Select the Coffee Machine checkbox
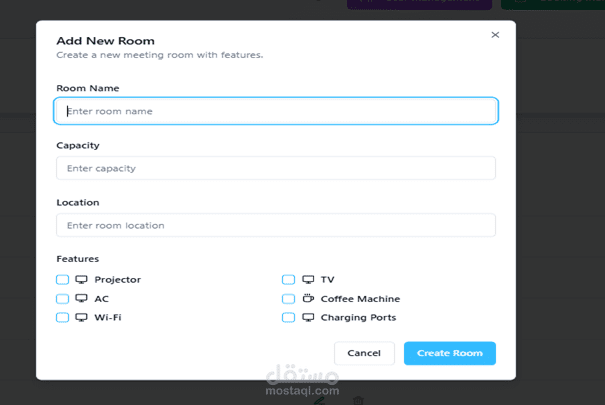This screenshot has width=605, height=405. click(x=288, y=299)
